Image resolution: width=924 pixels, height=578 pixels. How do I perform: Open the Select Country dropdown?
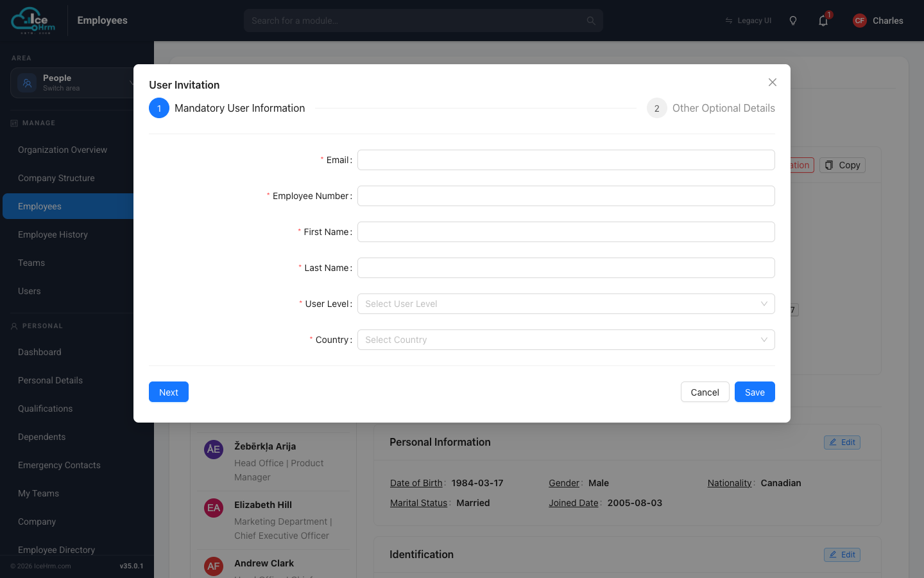566,340
